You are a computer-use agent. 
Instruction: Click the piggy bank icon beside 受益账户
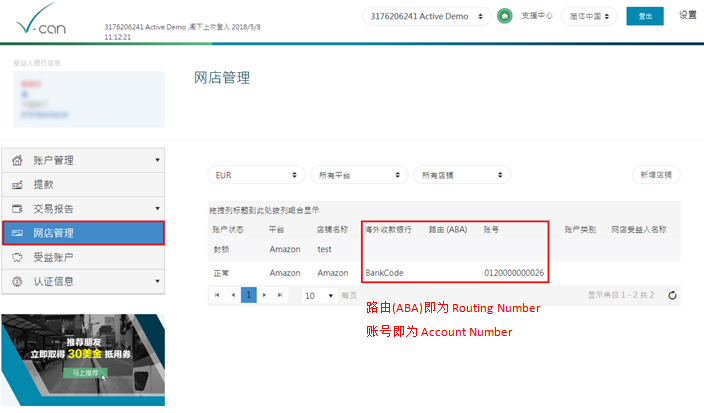pos(17,257)
